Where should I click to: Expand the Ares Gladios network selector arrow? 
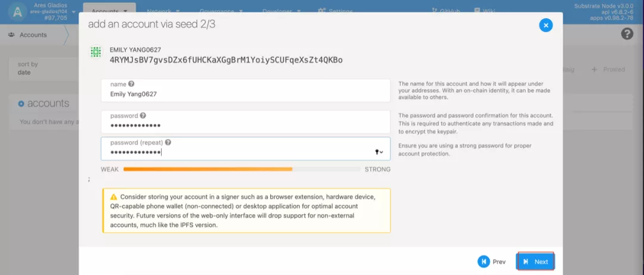coord(73,12)
